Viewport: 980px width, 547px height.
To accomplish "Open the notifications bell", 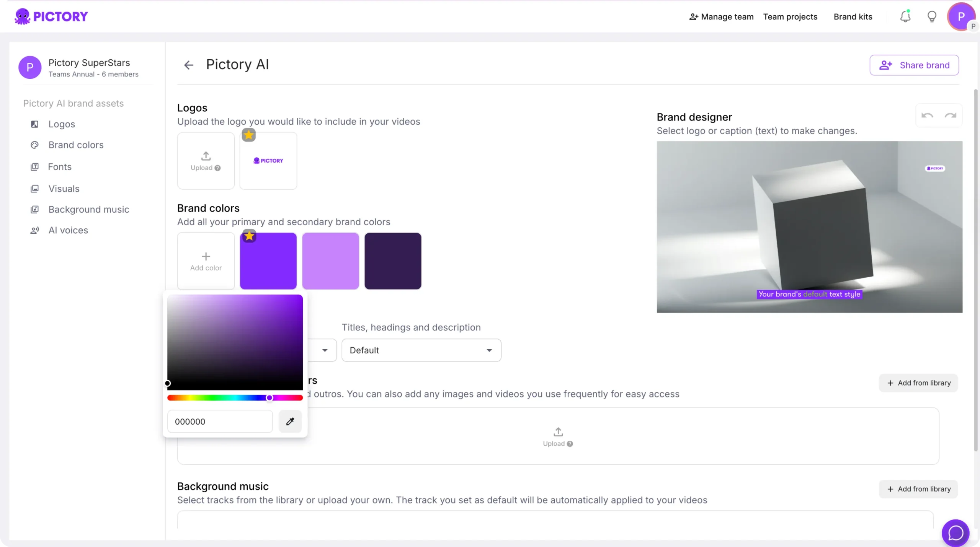I will [x=905, y=17].
